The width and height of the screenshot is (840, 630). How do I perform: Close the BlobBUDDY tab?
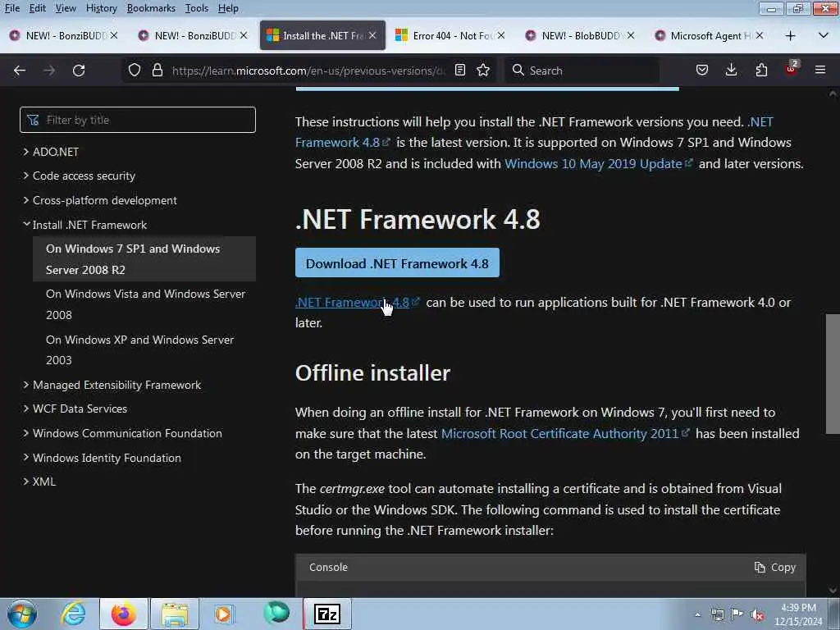pos(631,35)
